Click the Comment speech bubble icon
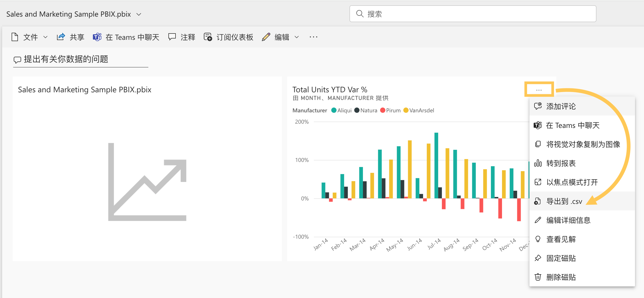644x298 pixels. (172, 37)
